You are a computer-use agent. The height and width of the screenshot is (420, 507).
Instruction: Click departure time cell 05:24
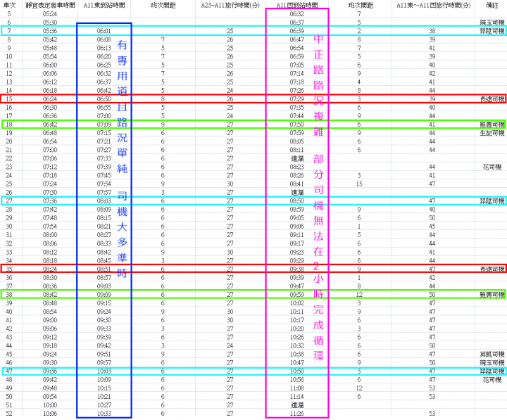pos(50,14)
